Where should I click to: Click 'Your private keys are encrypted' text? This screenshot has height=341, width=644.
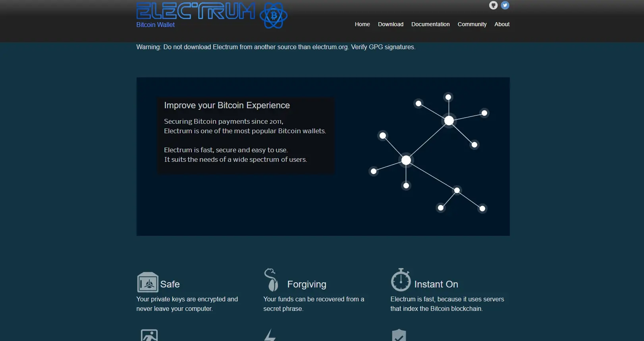[187, 304]
